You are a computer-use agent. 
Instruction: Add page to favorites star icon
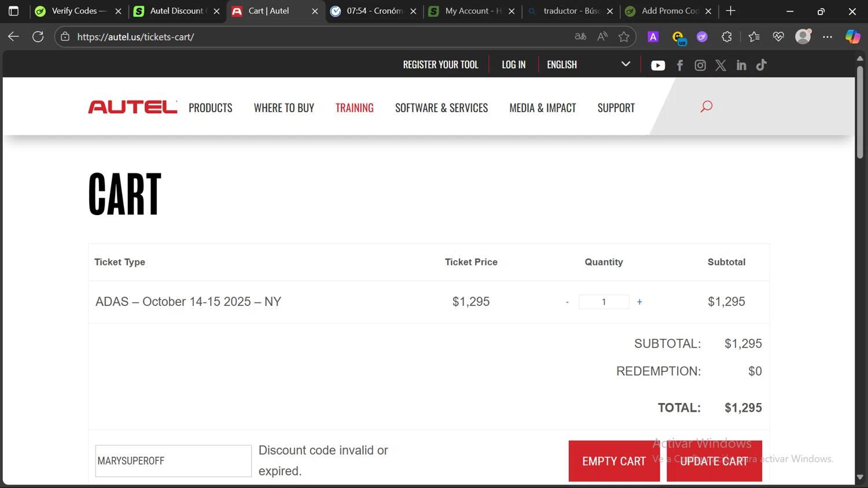(x=624, y=36)
